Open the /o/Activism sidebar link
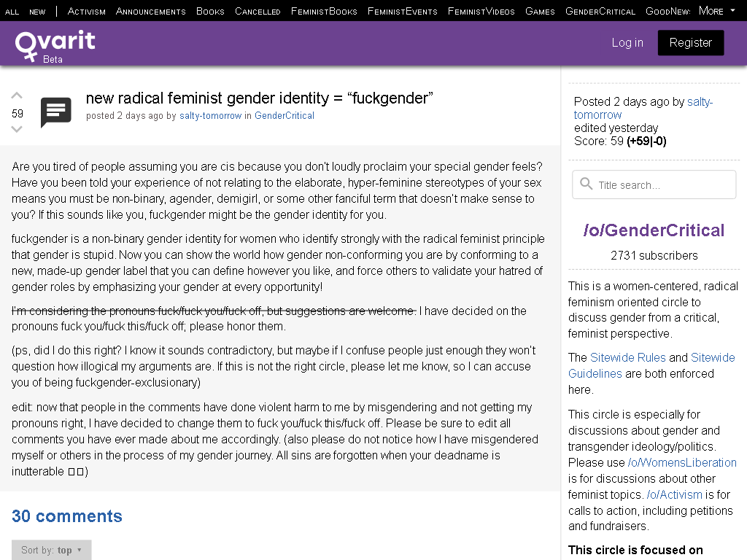Viewport: 747px width, 560px height. tap(675, 495)
